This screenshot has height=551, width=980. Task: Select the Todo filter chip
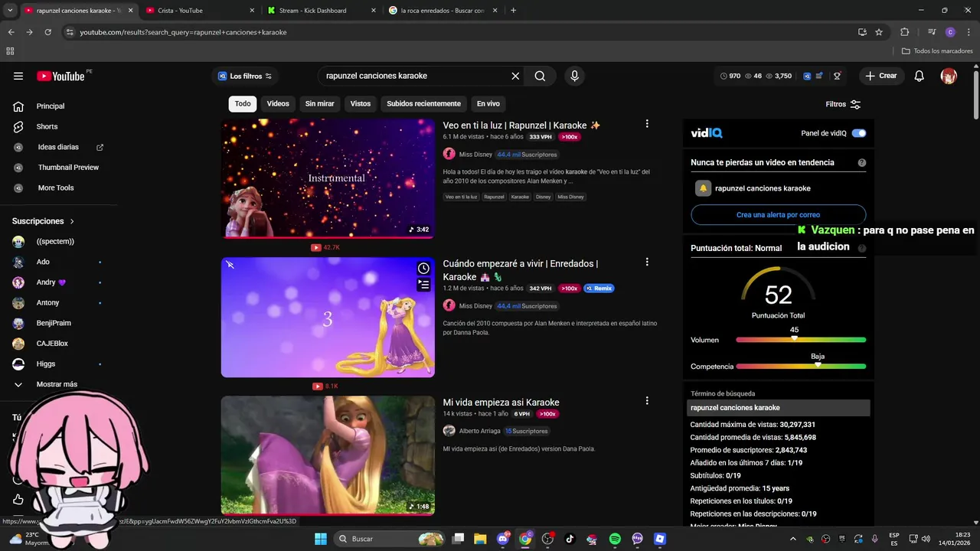[243, 104]
